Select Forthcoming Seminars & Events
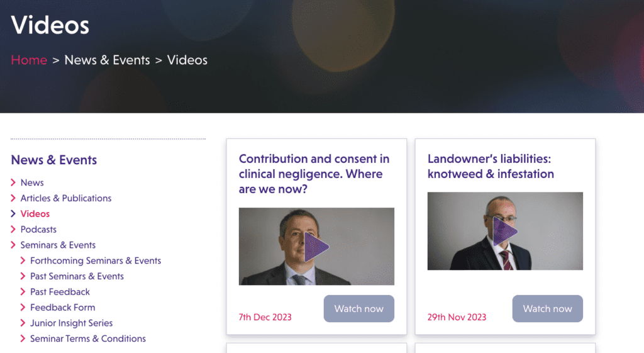 click(96, 261)
